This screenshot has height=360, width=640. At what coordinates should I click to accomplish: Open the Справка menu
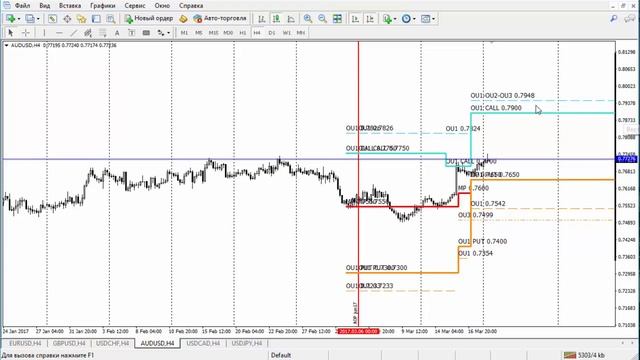click(x=191, y=6)
